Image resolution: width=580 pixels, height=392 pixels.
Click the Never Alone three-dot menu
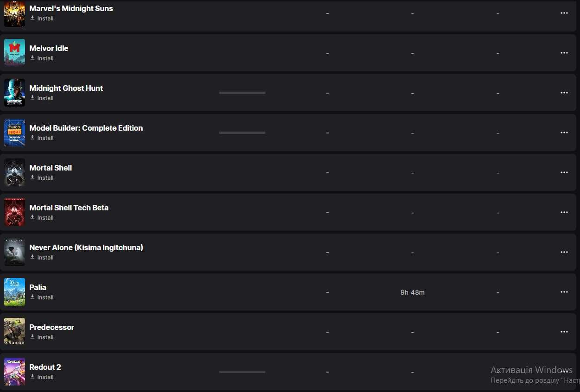(x=564, y=252)
